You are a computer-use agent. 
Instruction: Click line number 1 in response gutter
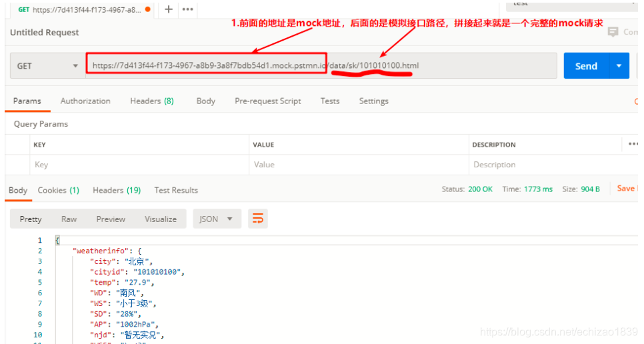(x=40, y=240)
